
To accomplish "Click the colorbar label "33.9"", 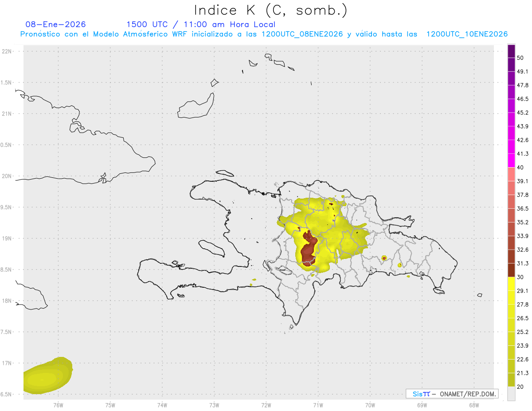I will pos(523,236).
